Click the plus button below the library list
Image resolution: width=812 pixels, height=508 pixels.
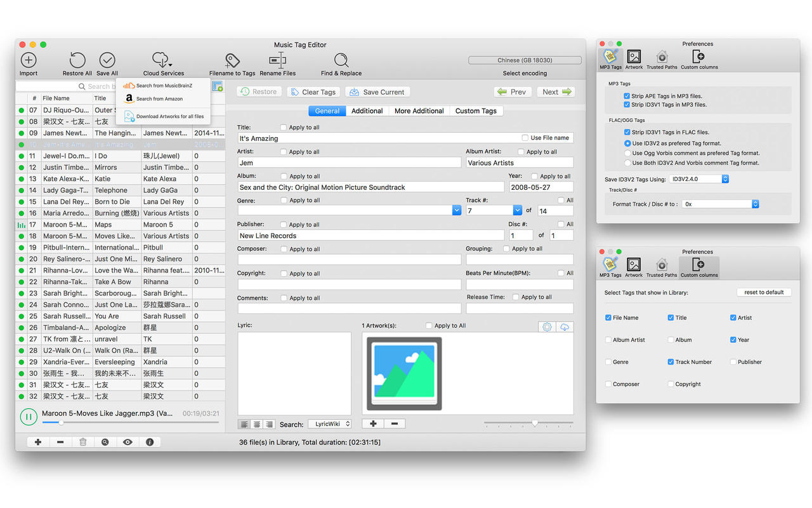click(x=38, y=442)
